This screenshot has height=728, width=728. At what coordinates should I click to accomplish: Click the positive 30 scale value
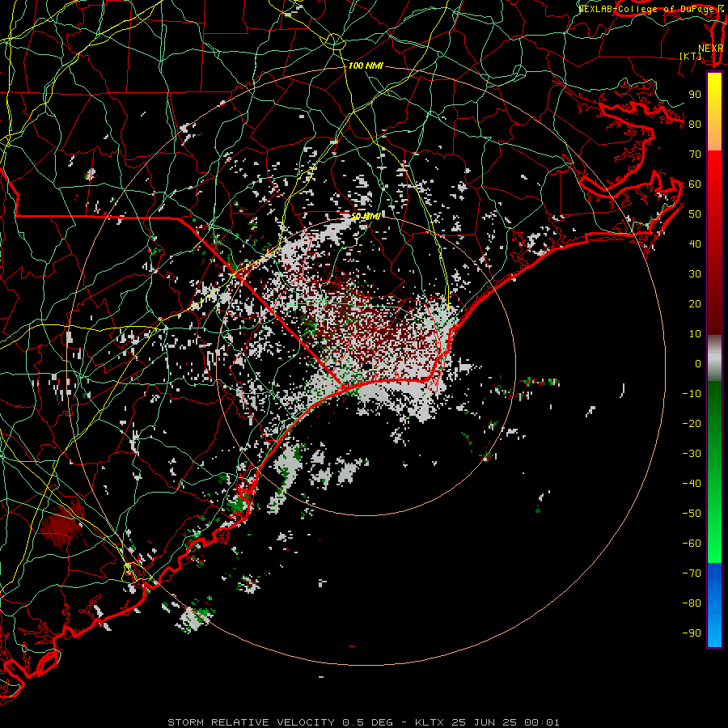(x=695, y=274)
